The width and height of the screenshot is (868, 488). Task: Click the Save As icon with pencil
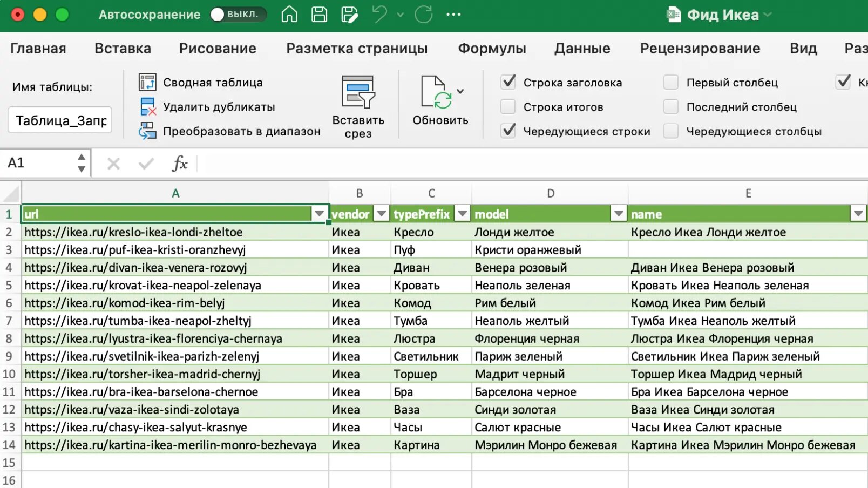349,15
